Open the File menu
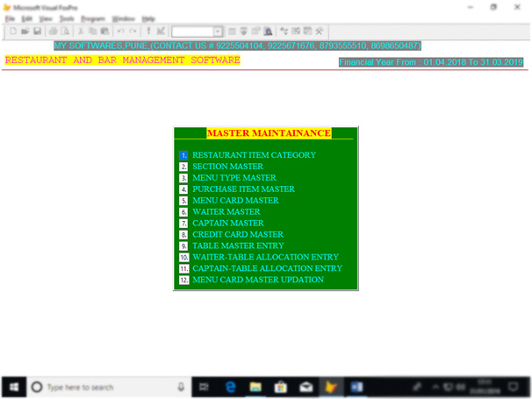Screen dimensions: 532x399 10,18
